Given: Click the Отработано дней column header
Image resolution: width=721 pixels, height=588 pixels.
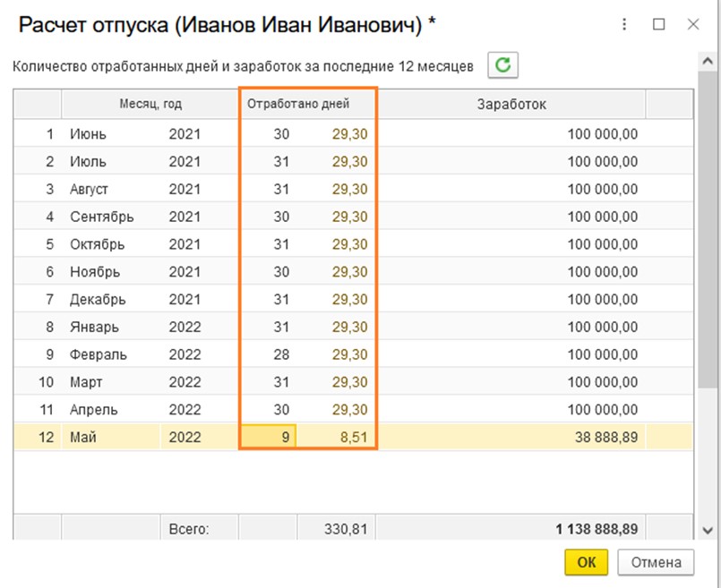Looking at the screenshot, I should (x=308, y=104).
